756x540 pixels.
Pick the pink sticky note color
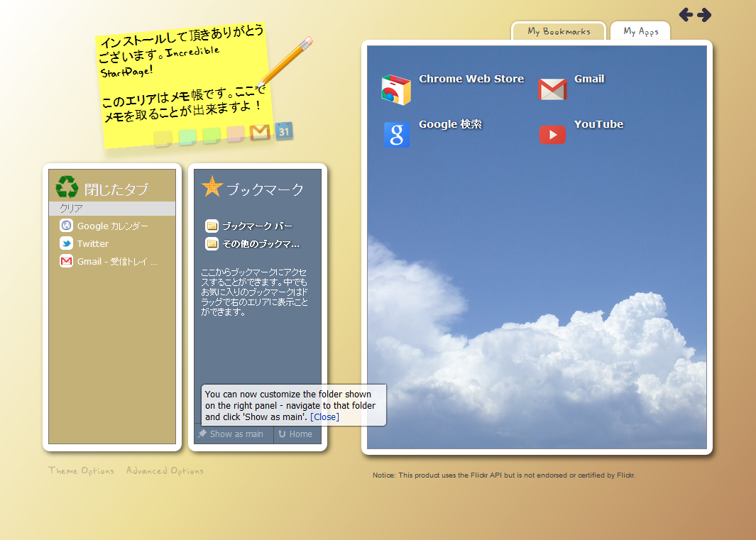pyautogui.click(x=235, y=133)
